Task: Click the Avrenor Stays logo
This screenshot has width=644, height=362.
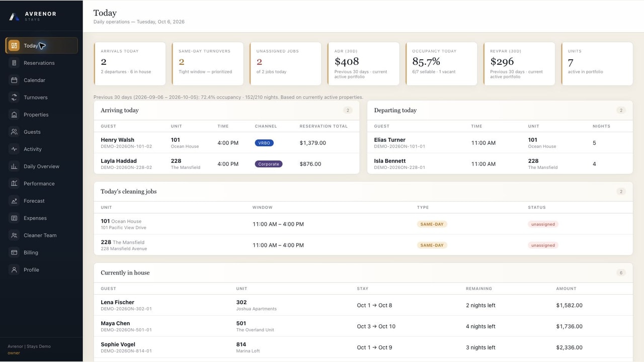Action: click(33, 16)
